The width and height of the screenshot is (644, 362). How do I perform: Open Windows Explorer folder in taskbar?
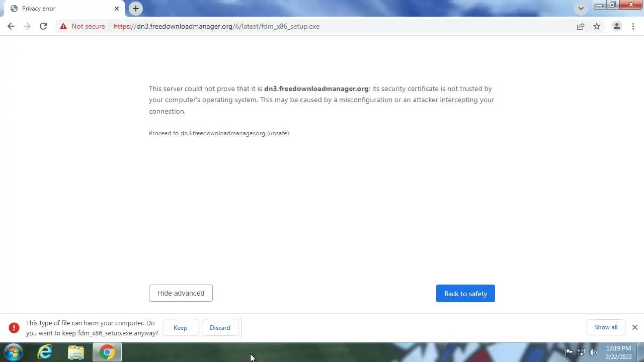(x=76, y=352)
